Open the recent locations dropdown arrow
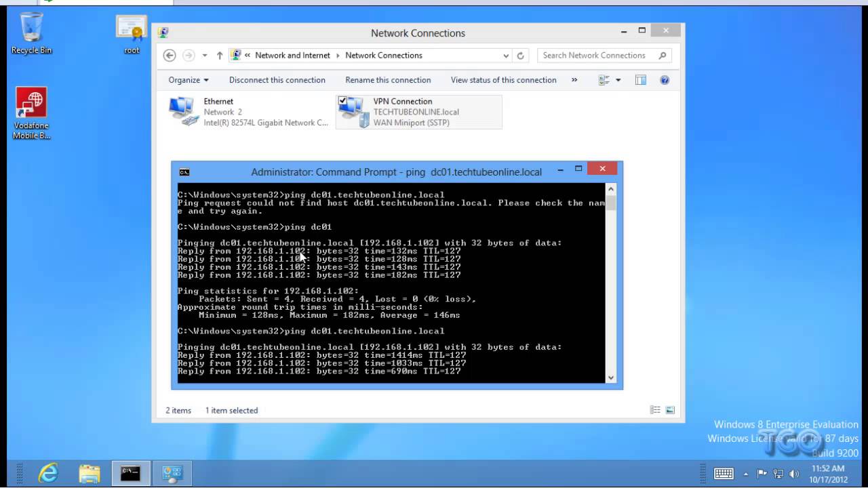Image resolution: width=868 pixels, height=488 pixels. click(205, 56)
